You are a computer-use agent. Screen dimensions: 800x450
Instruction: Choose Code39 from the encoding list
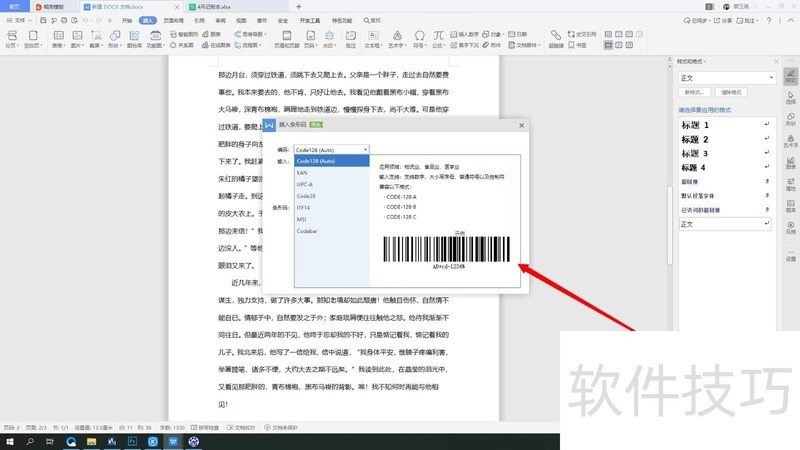332,196
